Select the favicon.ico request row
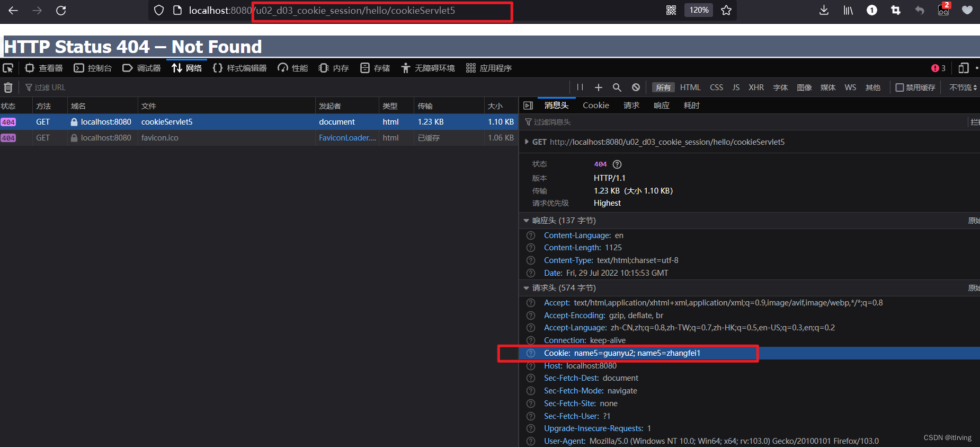This screenshot has width=980, height=447. (259, 138)
